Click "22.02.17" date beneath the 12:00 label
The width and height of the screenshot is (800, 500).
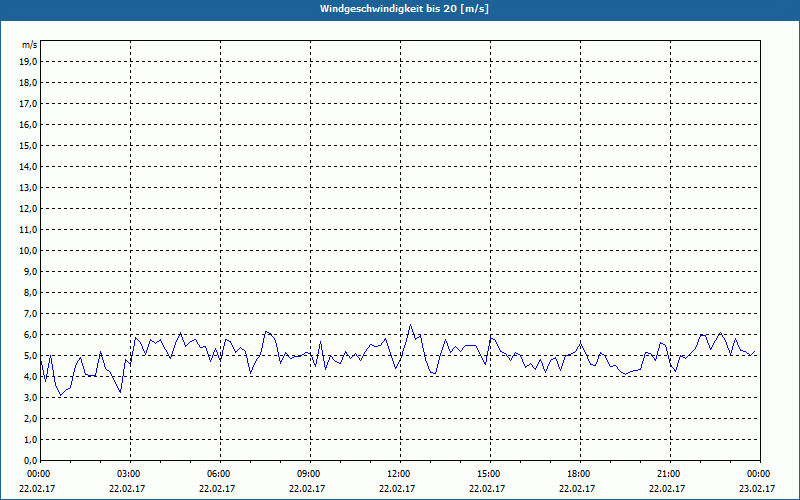(x=397, y=488)
